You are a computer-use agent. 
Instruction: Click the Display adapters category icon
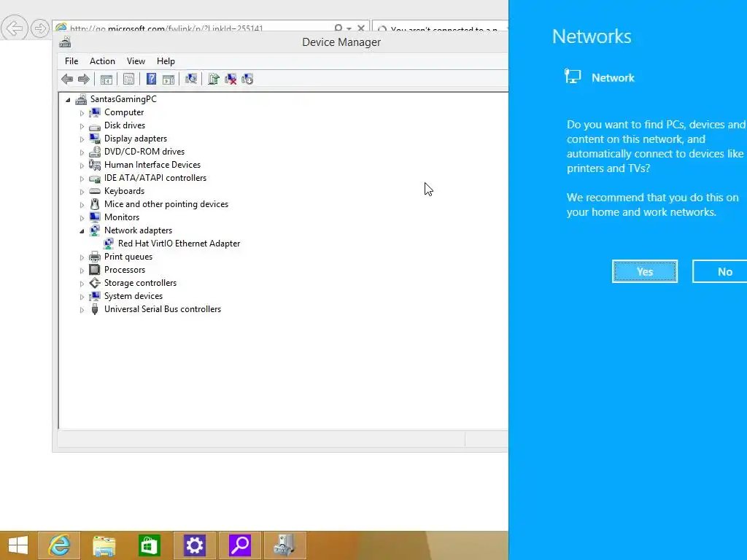95,139
